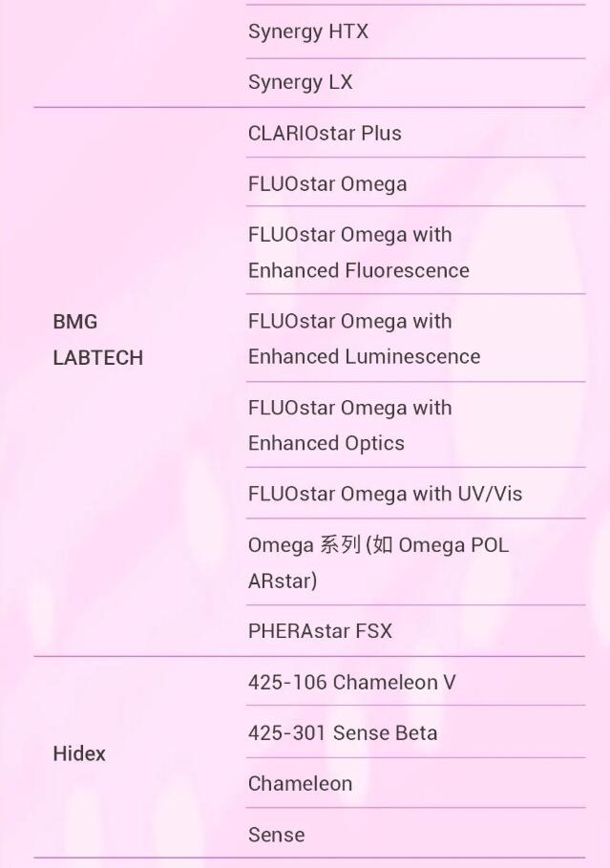Select the FLUOstar Omega entry
Viewport: 610px width, 868px height.
coord(327,183)
